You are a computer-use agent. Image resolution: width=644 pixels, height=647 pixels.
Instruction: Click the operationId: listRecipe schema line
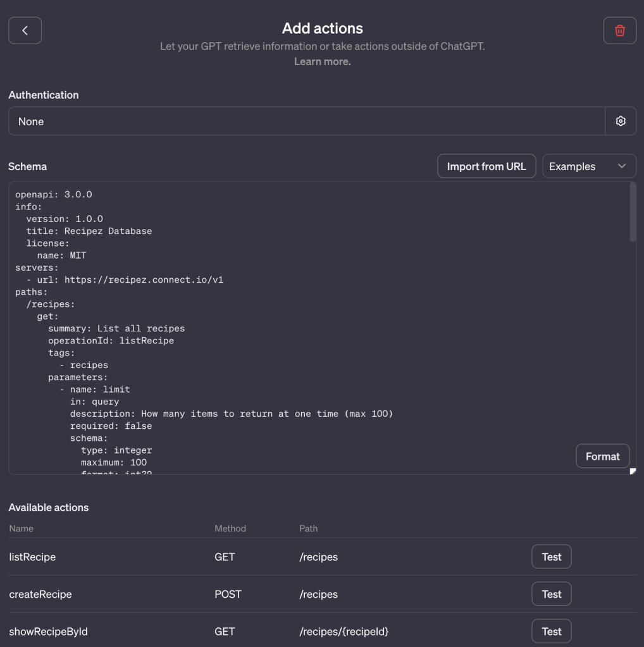click(111, 341)
